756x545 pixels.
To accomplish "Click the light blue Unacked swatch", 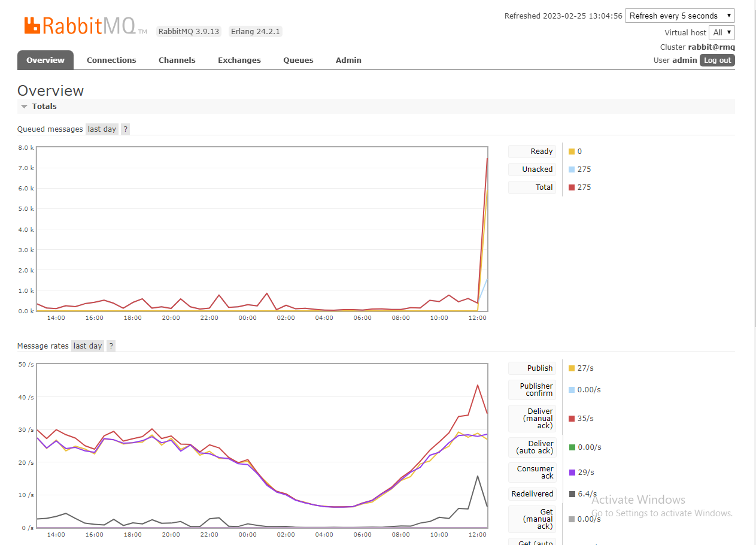I will click(572, 169).
